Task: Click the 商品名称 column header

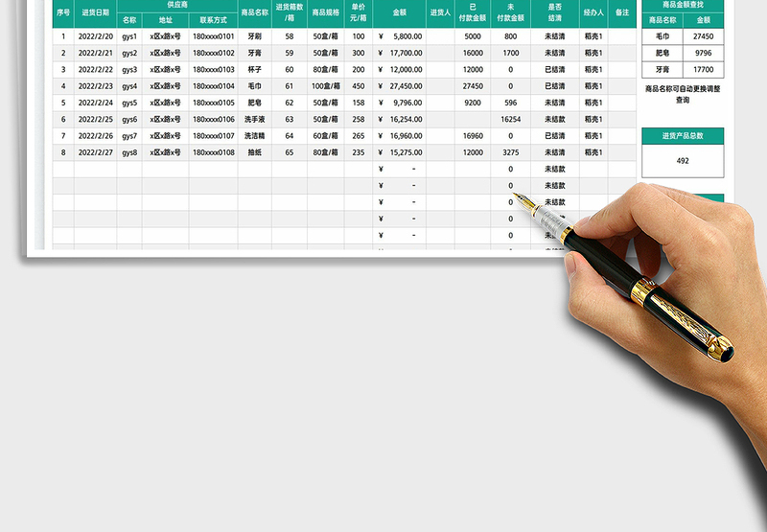Action: (x=254, y=12)
